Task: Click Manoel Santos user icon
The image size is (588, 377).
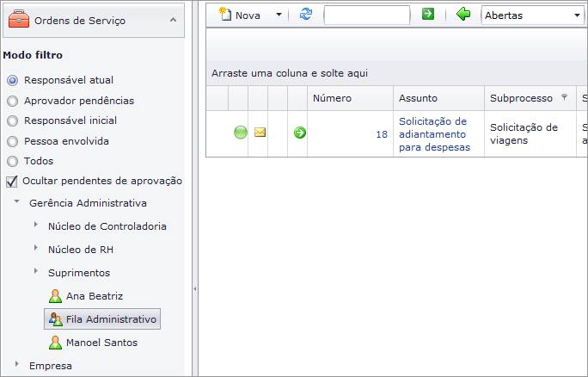Action: (55, 343)
